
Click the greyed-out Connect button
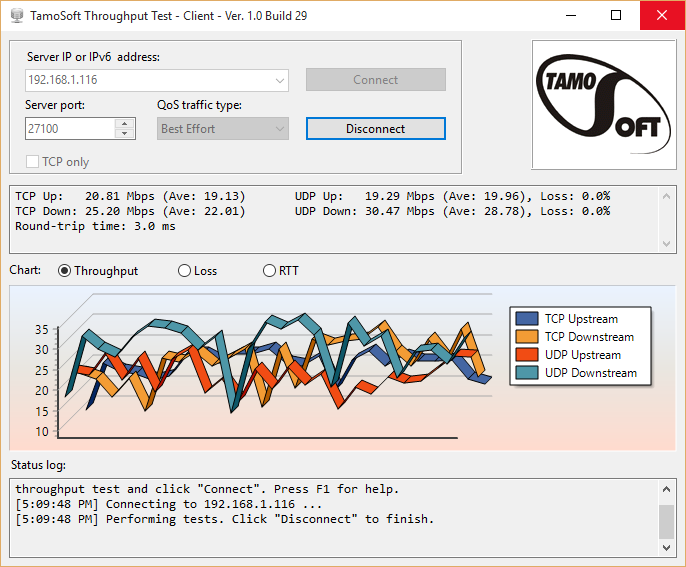pyautogui.click(x=375, y=80)
